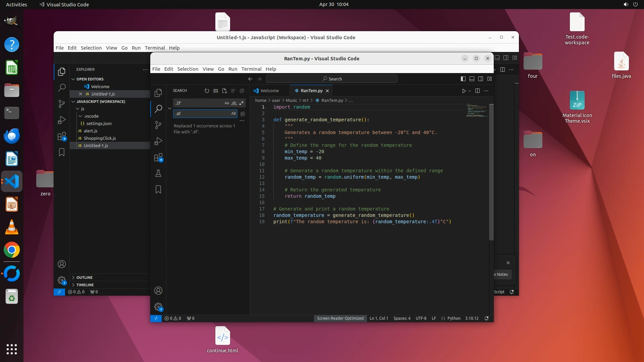The image size is (644, 362).
Task: Toggle Match Case in search field
Action: pos(227,103)
